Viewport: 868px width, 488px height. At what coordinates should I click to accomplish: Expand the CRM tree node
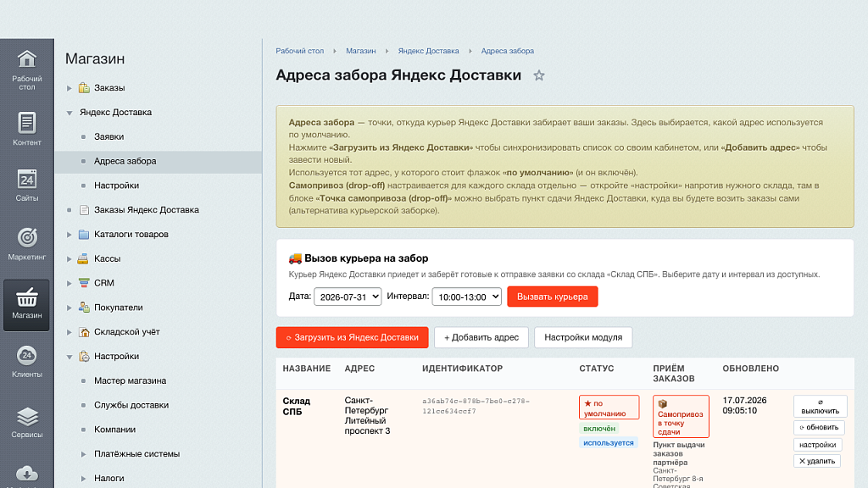pyautogui.click(x=70, y=283)
